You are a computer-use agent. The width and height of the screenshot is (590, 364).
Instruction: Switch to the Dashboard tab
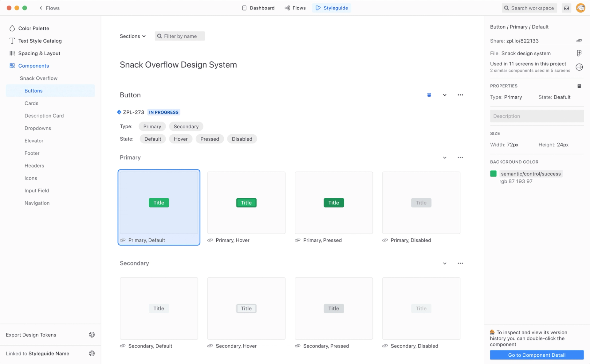258,8
